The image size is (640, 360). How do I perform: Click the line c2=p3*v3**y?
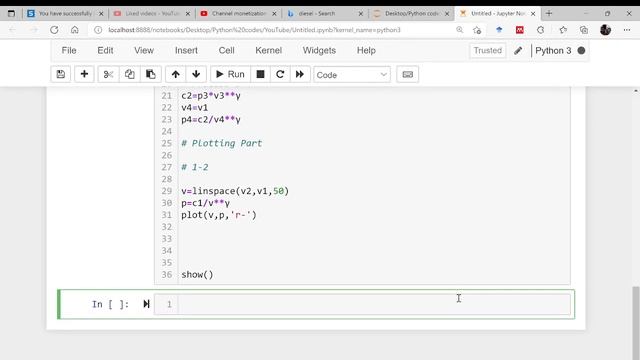211,96
